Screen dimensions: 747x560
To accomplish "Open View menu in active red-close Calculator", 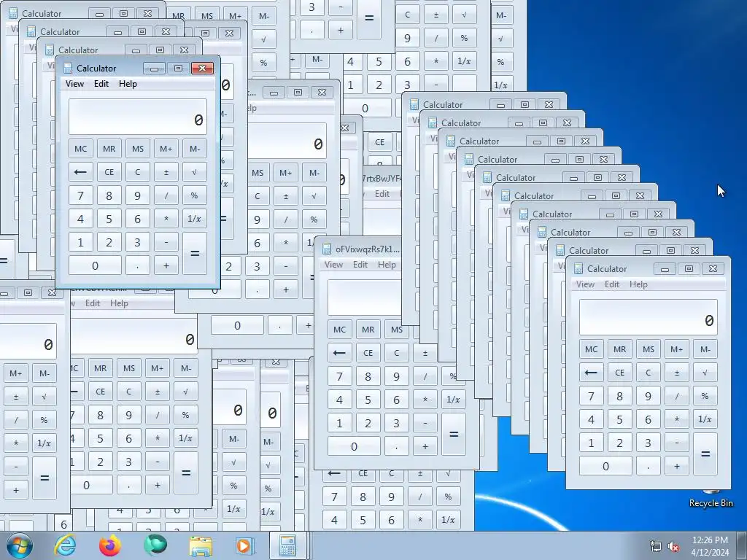I will [75, 84].
